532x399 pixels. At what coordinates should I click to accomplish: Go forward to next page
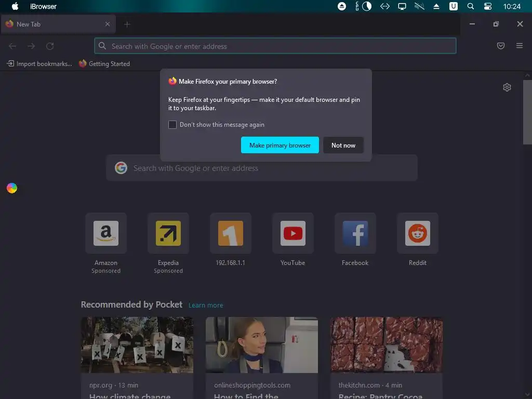31,46
